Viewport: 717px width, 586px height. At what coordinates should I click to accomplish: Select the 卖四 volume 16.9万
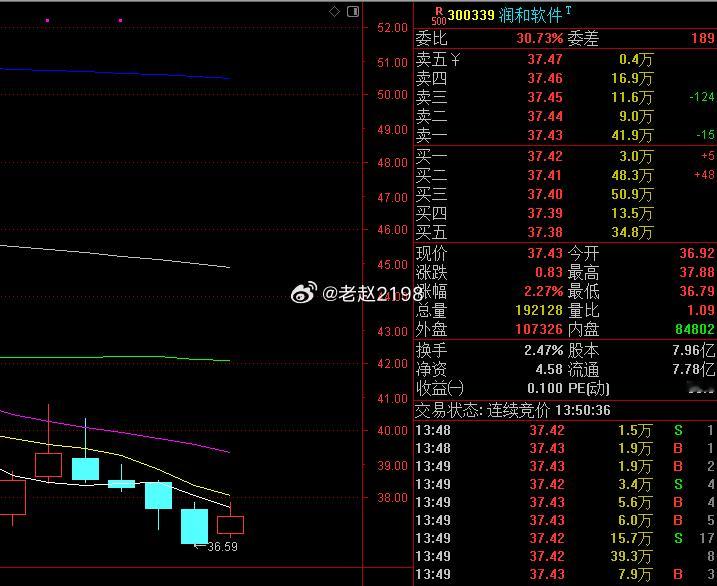(632, 78)
